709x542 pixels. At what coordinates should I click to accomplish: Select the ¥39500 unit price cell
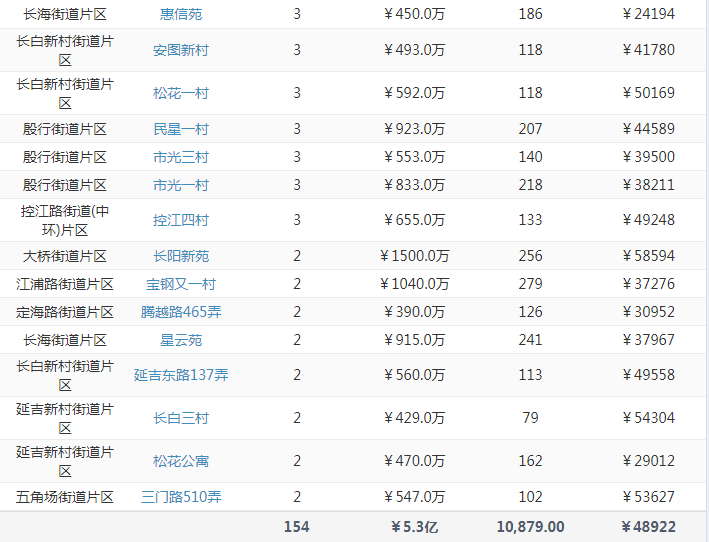tap(648, 157)
